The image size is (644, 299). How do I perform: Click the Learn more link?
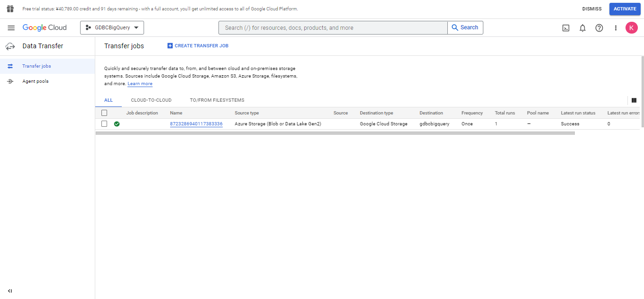140,84
